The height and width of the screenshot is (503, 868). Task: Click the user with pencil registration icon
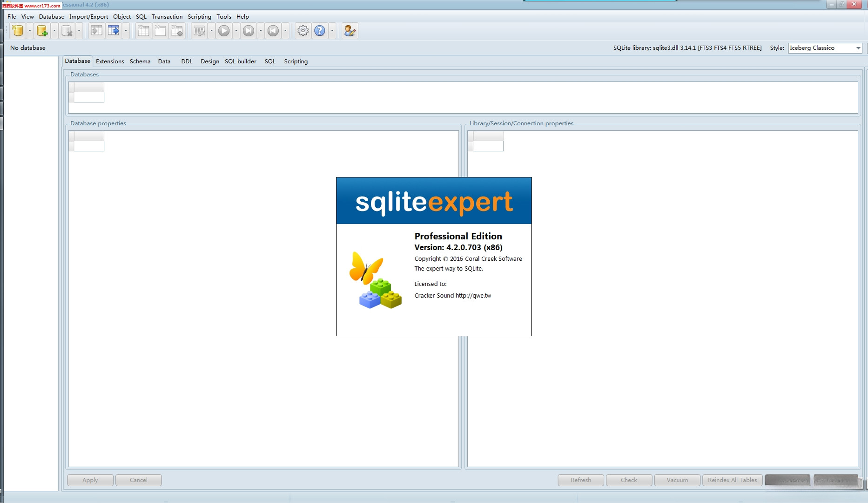coord(350,31)
